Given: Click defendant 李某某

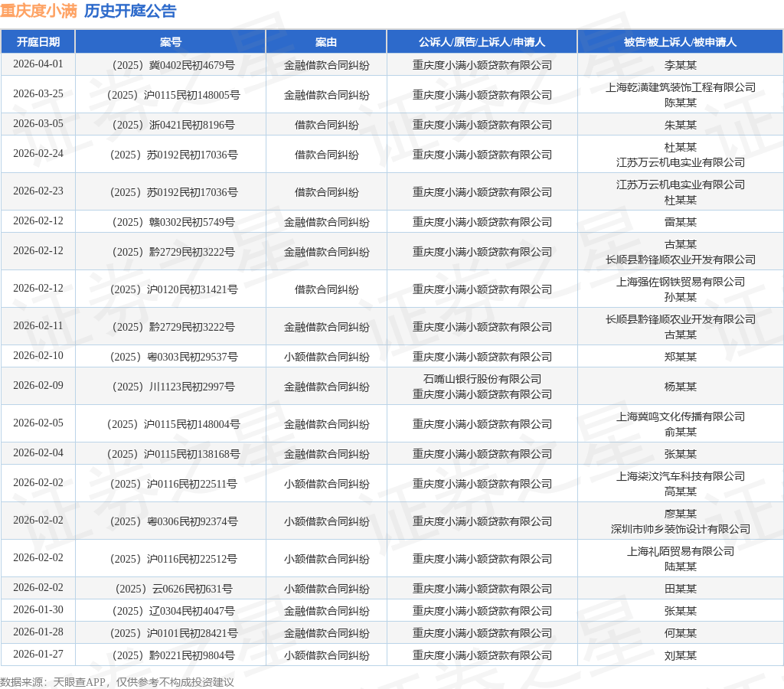Looking at the screenshot, I should click(680, 65).
